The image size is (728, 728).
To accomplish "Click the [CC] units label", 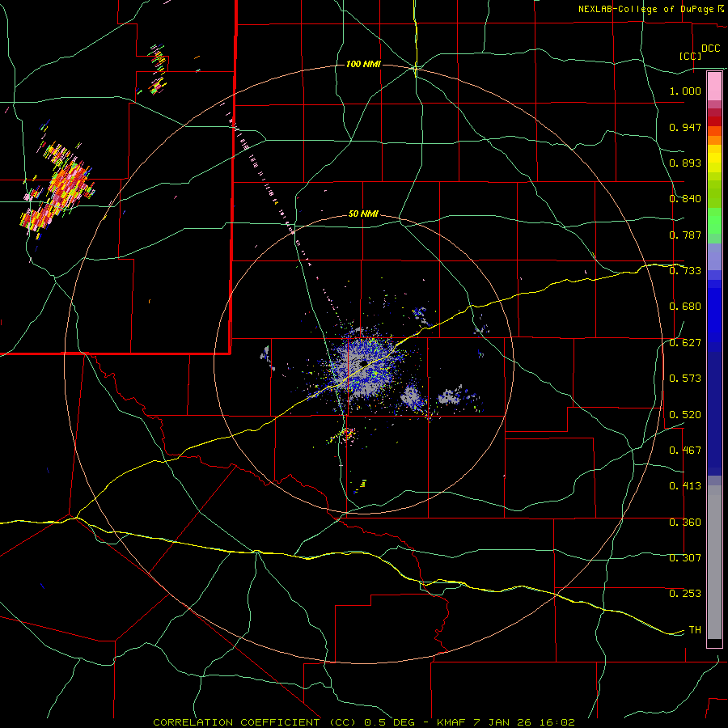I will 691,56.
